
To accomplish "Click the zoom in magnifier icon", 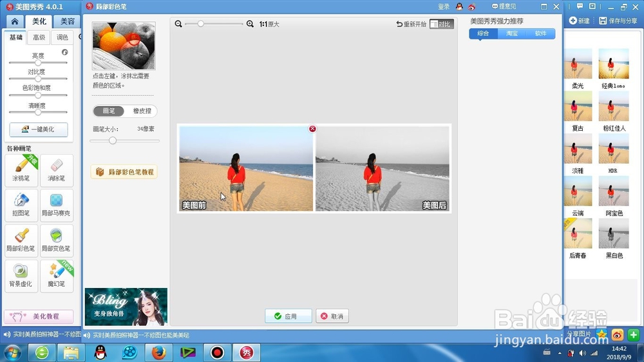I will pyautogui.click(x=250, y=24).
